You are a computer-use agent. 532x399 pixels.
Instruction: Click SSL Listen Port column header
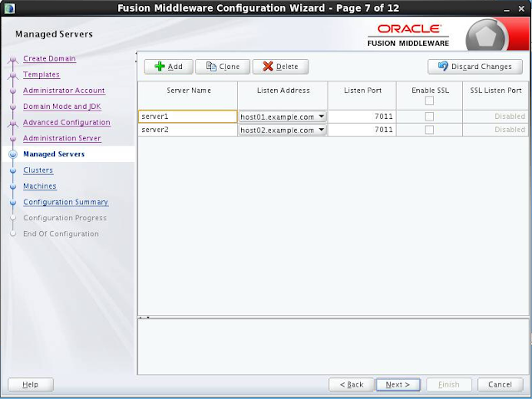pyautogui.click(x=495, y=96)
